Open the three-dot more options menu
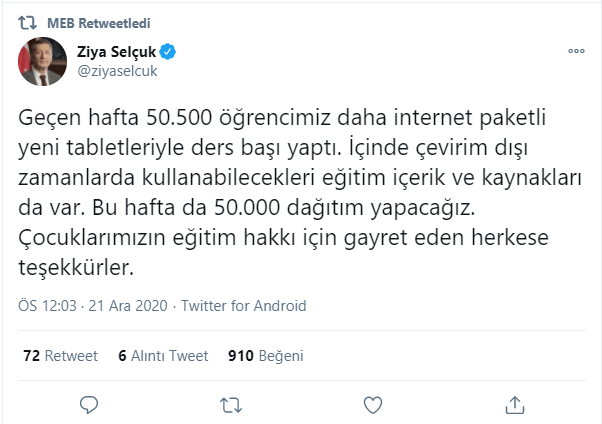Image resolution: width=602 pixels, height=424 pixels. coord(575,49)
